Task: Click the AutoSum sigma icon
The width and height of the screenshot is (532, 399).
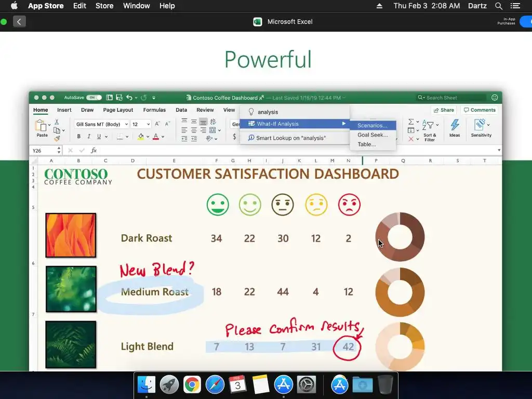Action: [411, 122]
